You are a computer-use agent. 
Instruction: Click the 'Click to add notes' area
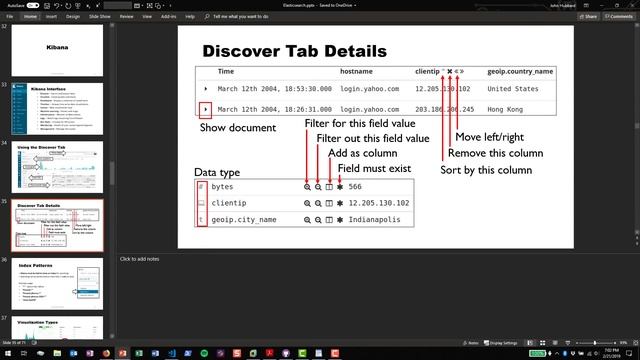click(x=140, y=259)
